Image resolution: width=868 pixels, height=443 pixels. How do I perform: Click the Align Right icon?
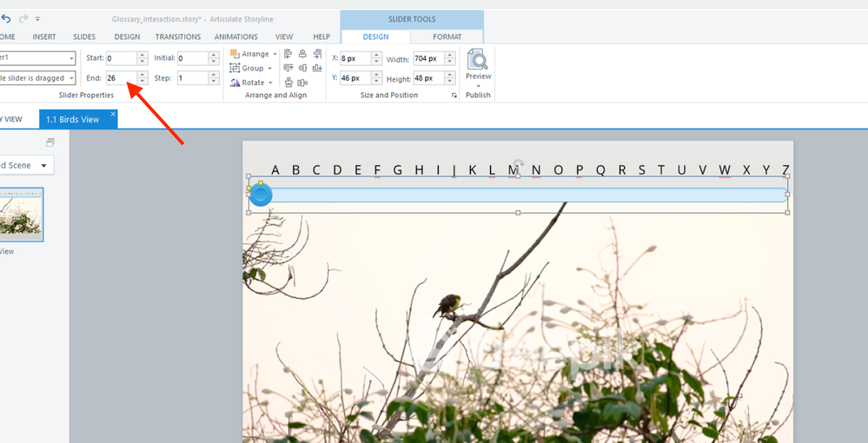(317, 54)
